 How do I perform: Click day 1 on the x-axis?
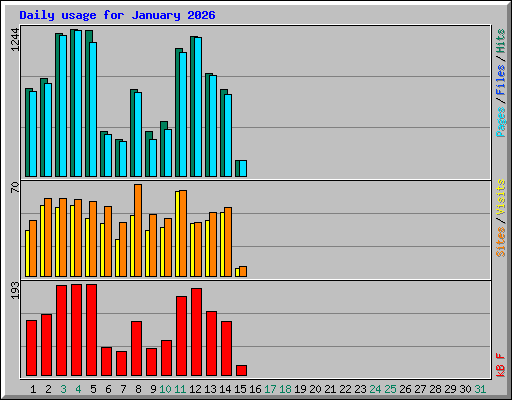pyautogui.click(x=33, y=389)
